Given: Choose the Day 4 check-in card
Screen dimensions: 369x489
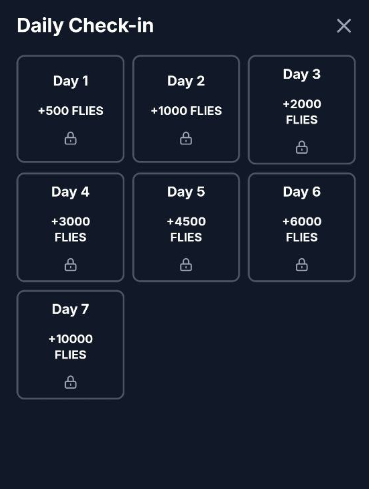Looking at the screenshot, I should (70, 227).
